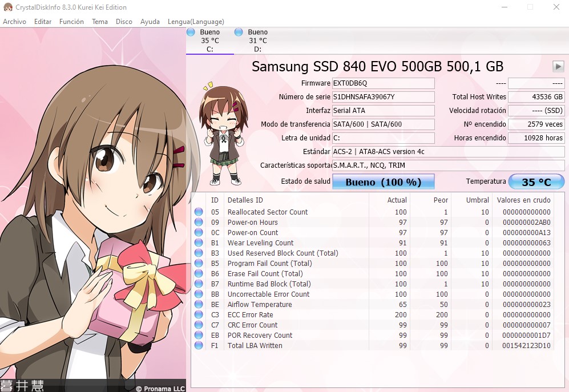Click status icon for Wear Leveling Count
This screenshot has width=569, height=392.
(x=199, y=243)
